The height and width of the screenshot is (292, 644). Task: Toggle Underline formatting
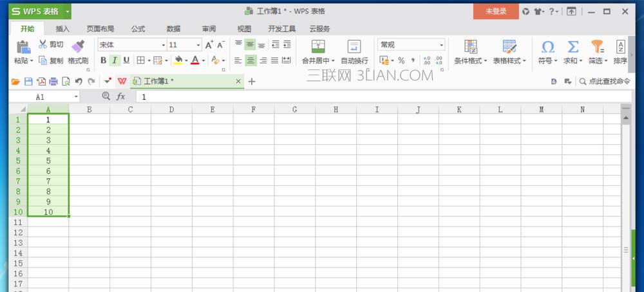coord(126,60)
